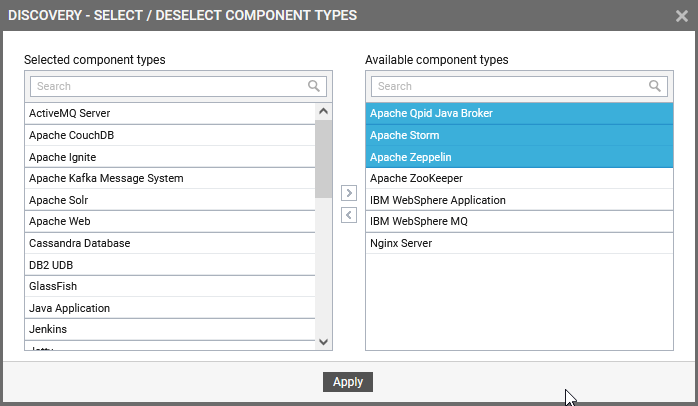Deselect highlighted Apache Qpid Java Broker

coord(519,114)
